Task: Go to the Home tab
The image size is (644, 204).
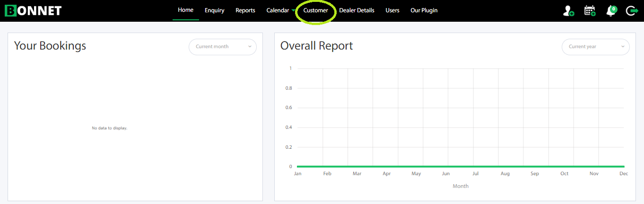Action: (185, 10)
